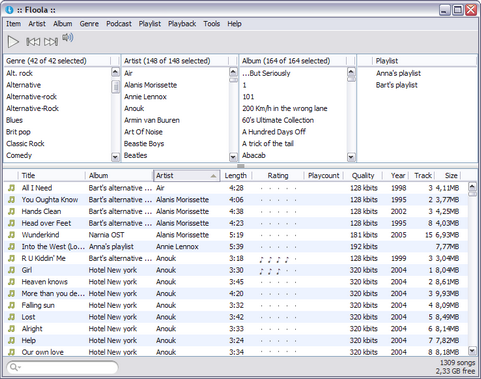Open the Help menu
This screenshot has height=379, width=481.
(x=234, y=24)
